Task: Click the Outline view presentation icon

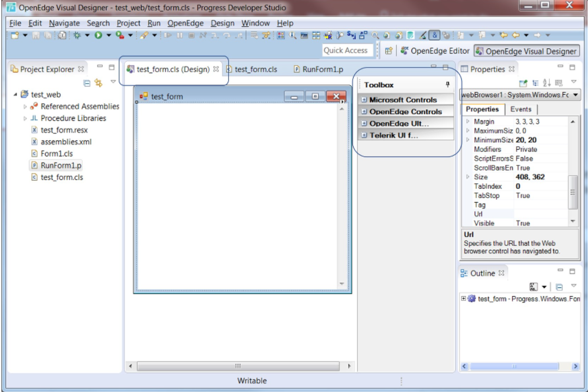Action: coord(533,286)
